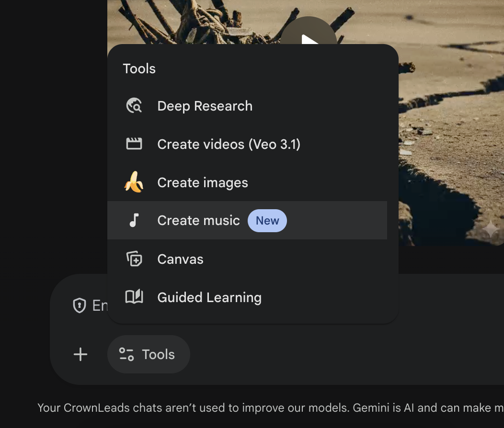Click the Canvas overlapping squares icon
Screen dimensions: 504x428
(134, 259)
